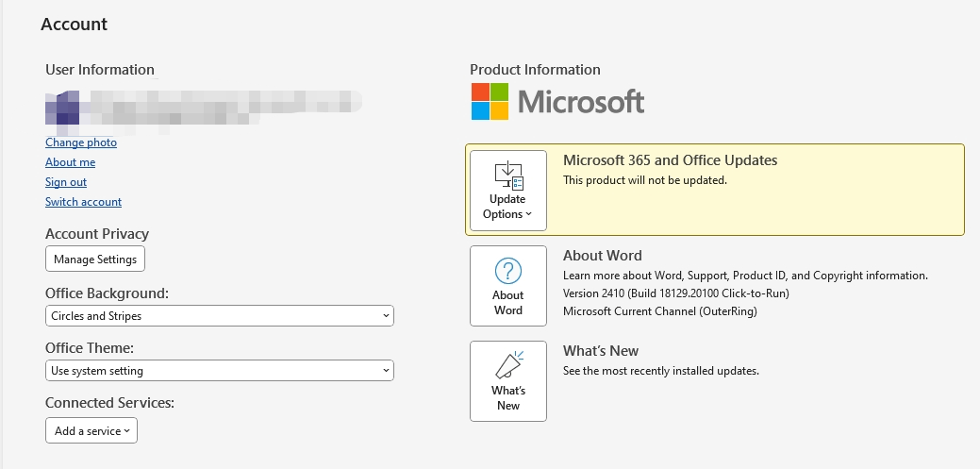Click the 'Learn more about Word, Support' description text
The height and width of the screenshot is (469, 980).
click(746, 276)
